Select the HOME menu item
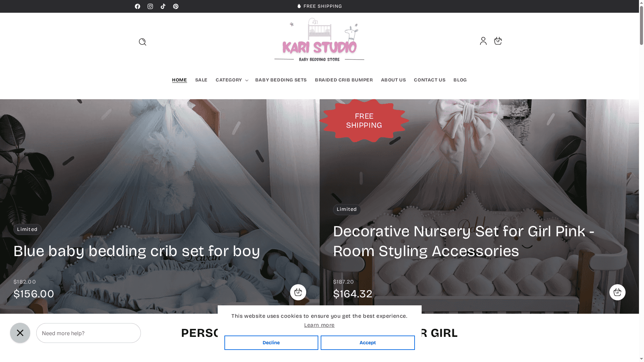The height and width of the screenshot is (362, 644). tap(179, 80)
